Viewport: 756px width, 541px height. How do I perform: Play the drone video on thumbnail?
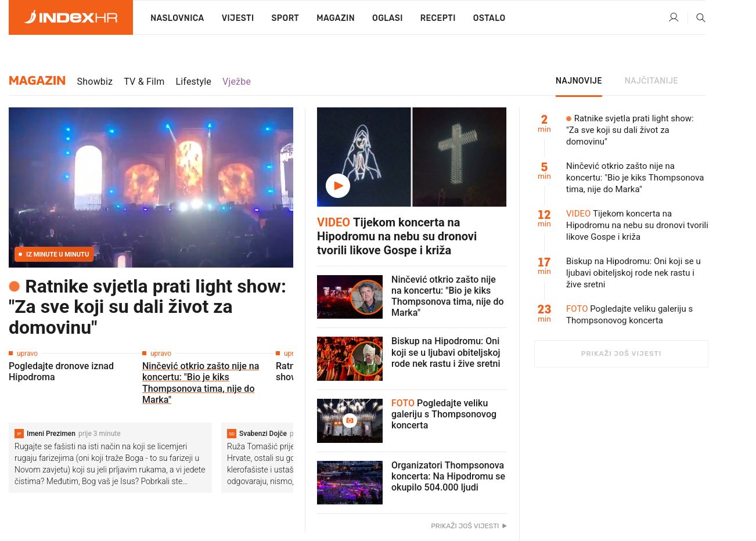[x=338, y=186]
